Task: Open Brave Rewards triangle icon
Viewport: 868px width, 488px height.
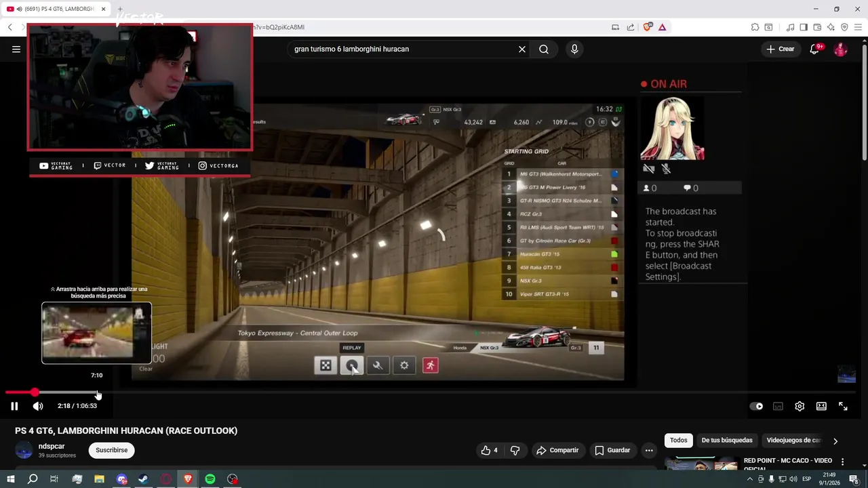Action: click(662, 27)
